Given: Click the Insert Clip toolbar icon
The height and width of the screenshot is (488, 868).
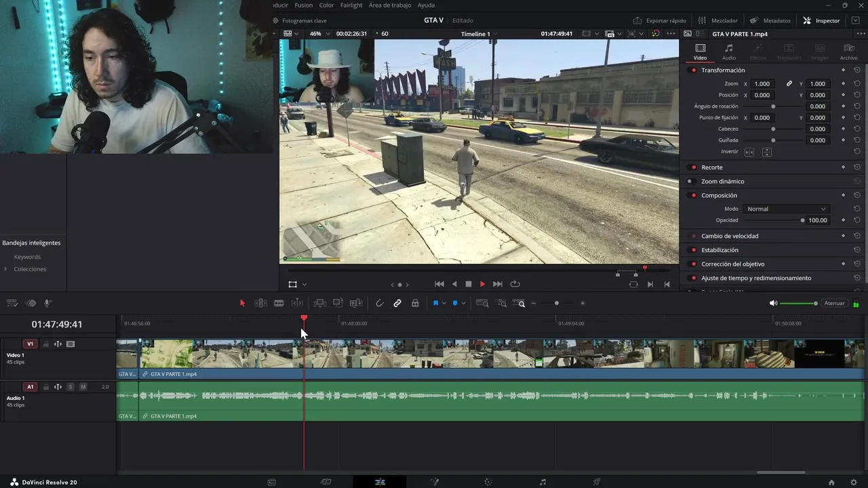Looking at the screenshot, I should (319, 303).
